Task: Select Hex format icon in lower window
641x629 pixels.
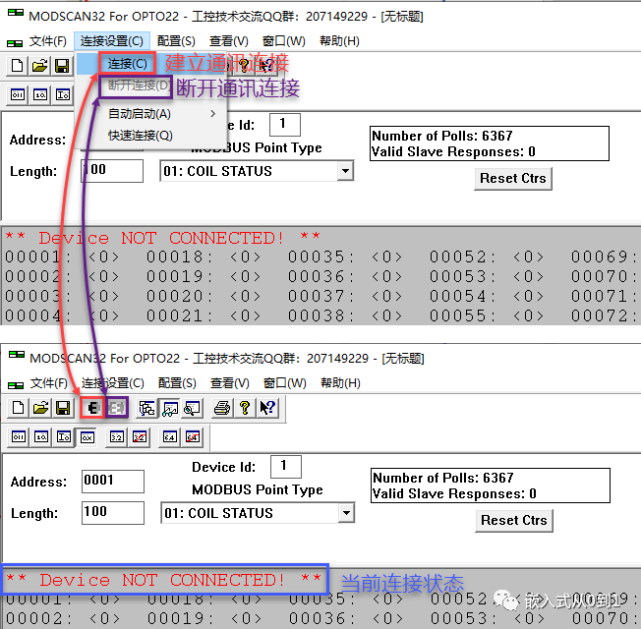Action: click(87, 437)
